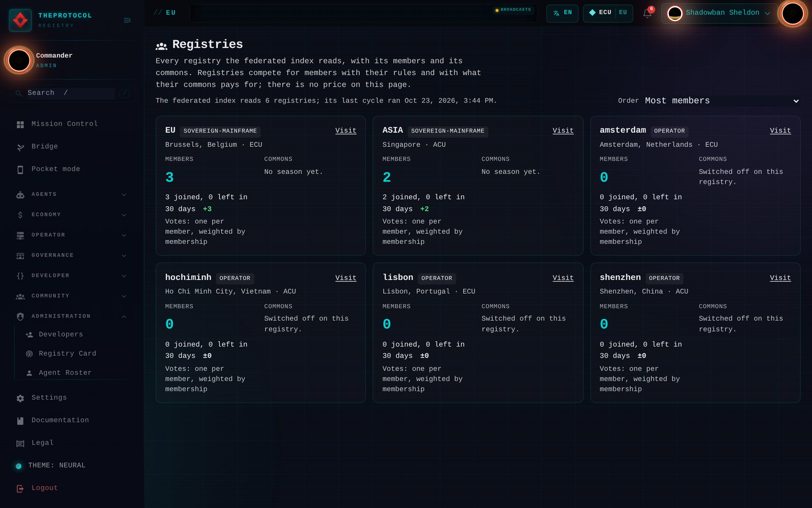Screen dimensions: 812x508
Task: Click amsterdam card OPERATOR badge
Action: [x=669, y=131]
